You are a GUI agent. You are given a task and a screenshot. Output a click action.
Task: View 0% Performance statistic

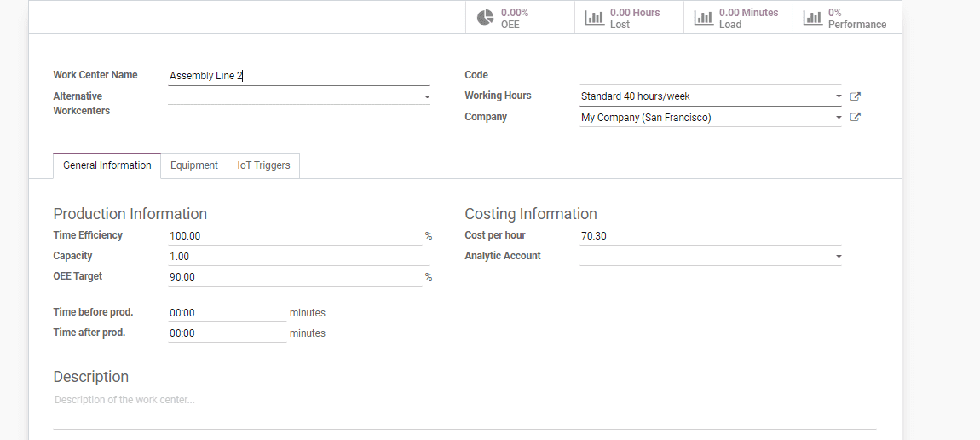click(847, 18)
